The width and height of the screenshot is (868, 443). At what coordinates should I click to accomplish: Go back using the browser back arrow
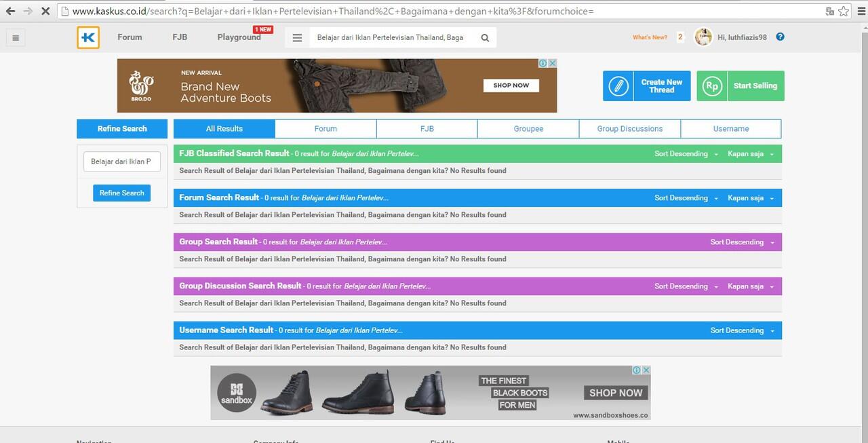pyautogui.click(x=10, y=11)
